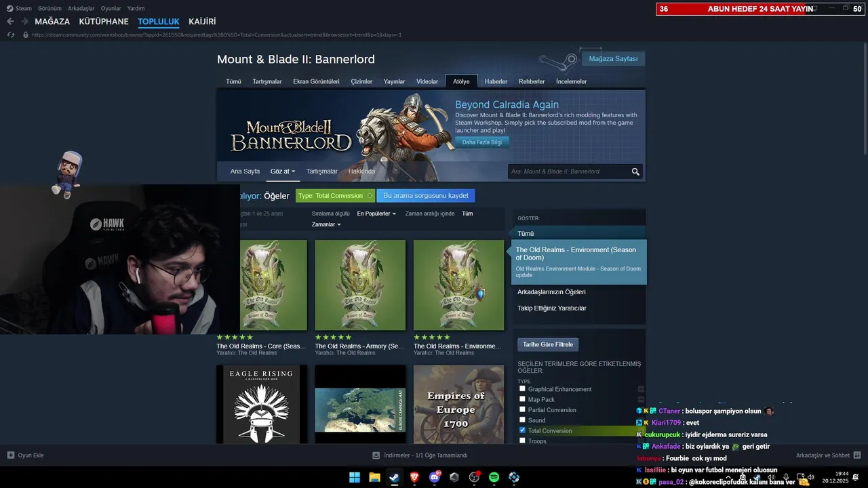
Task: Open workshop Ana Sayfa link
Action: [x=245, y=171]
